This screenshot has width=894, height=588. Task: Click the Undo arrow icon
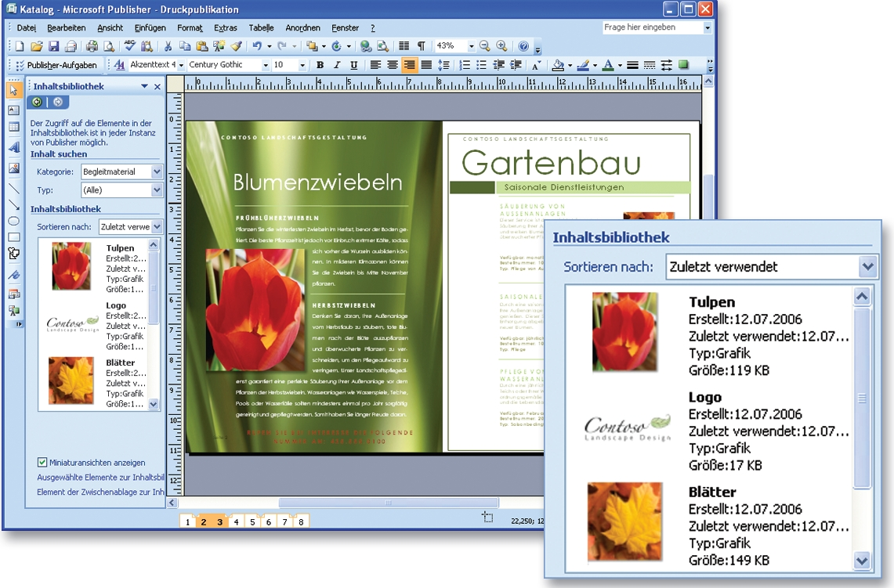point(257,46)
